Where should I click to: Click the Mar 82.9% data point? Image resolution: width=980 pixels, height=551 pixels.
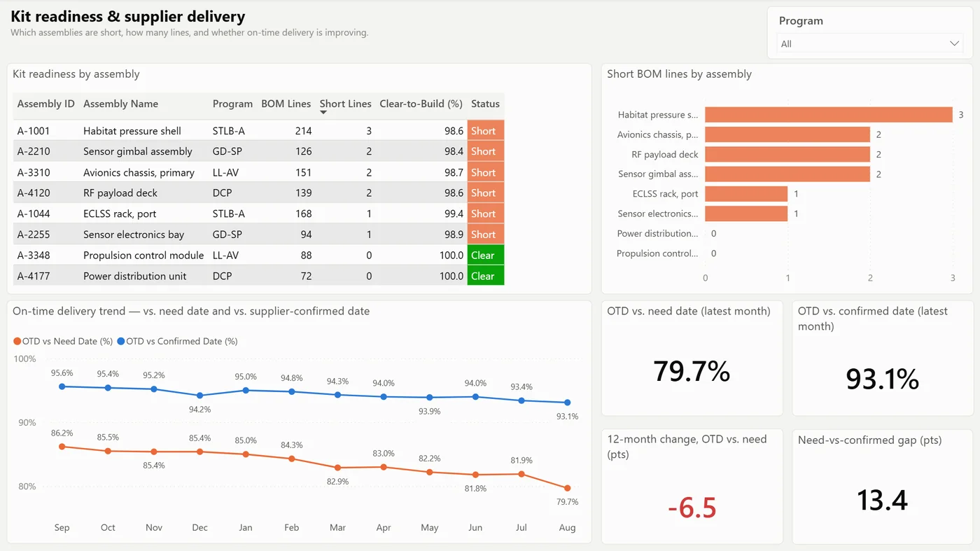337,468
